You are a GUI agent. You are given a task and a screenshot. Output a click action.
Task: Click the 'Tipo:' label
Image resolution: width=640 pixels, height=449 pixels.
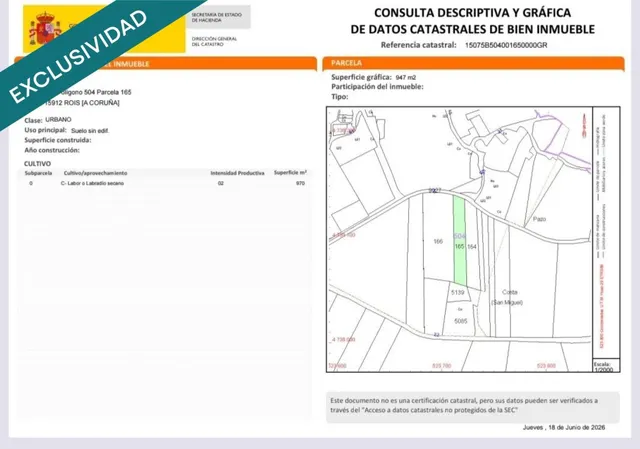tap(340, 97)
